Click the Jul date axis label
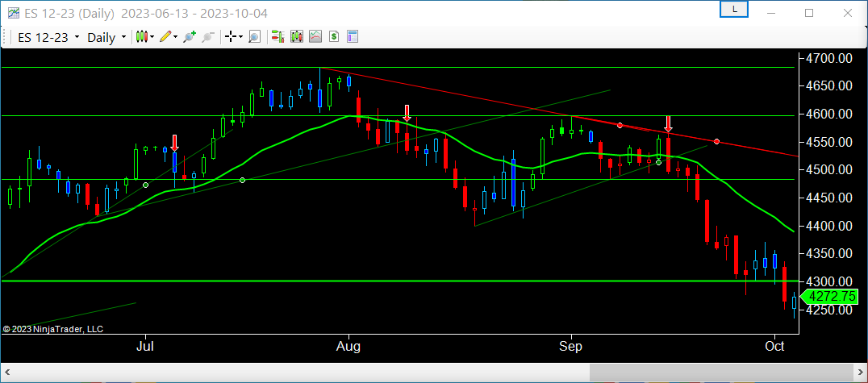The height and width of the screenshot is (383, 868). pos(145,347)
